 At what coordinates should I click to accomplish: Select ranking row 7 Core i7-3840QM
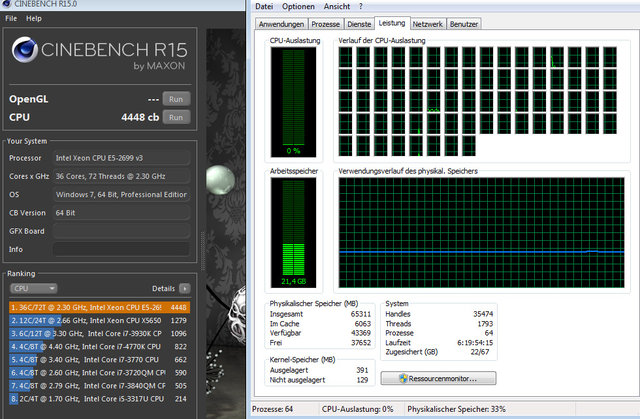click(x=99, y=386)
